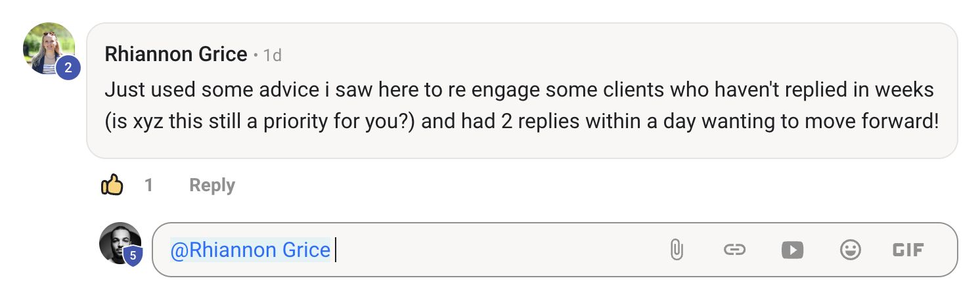Click the 1d timestamp

(x=272, y=55)
